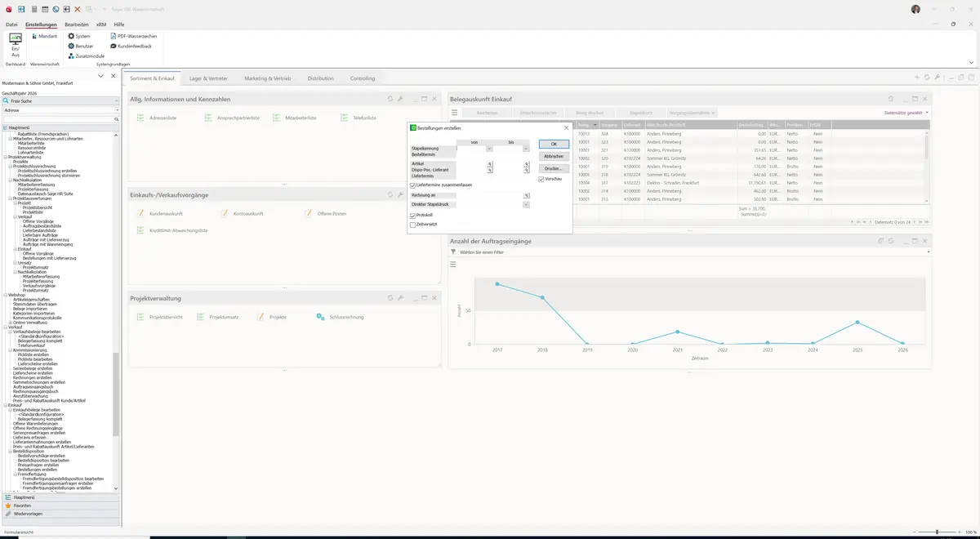Viewport: 980px width, 539px height.
Task: Open the Vorgangsübernahme dropdown
Action: (x=692, y=113)
